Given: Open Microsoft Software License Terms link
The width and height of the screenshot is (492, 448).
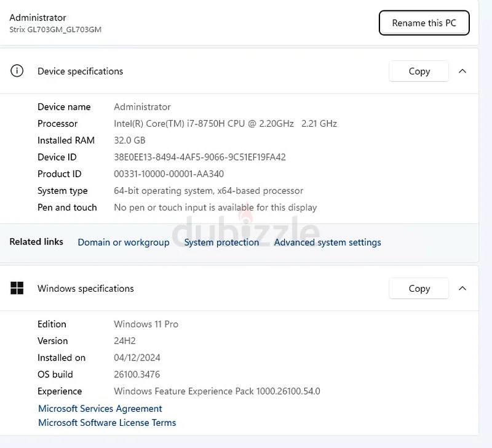Looking at the screenshot, I should 107,423.
